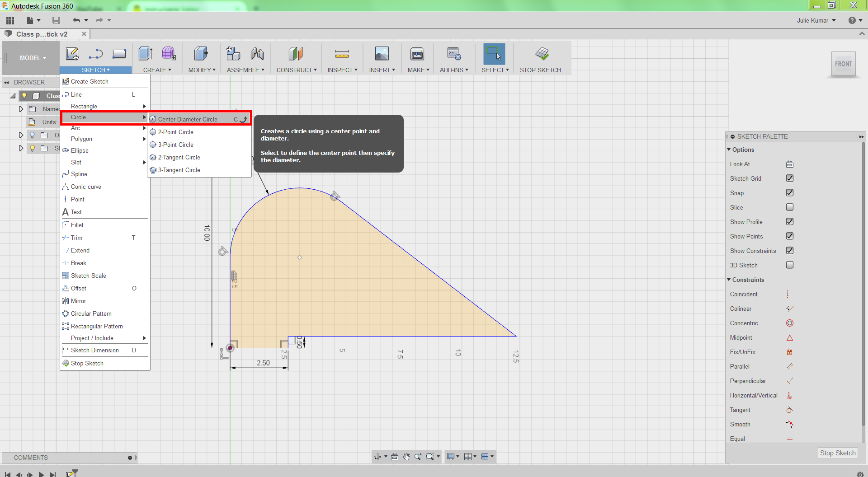
Task: Click the Add-Ins scripts icon
Action: point(454,54)
